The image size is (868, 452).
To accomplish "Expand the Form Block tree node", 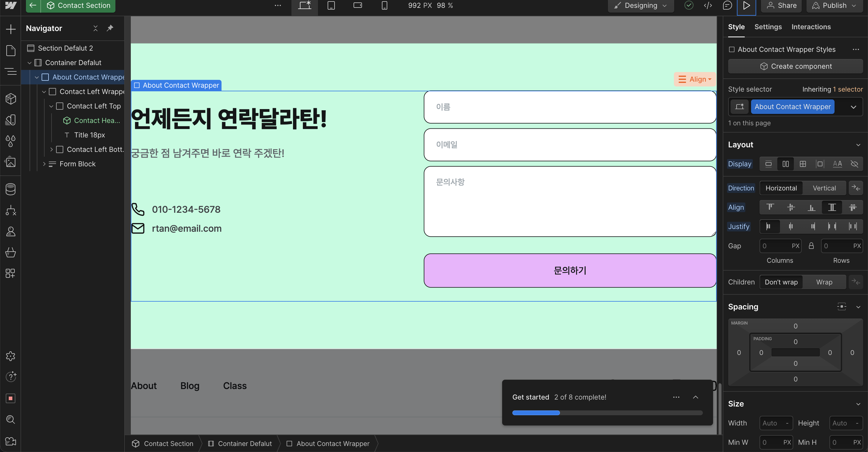I will (44, 164).
